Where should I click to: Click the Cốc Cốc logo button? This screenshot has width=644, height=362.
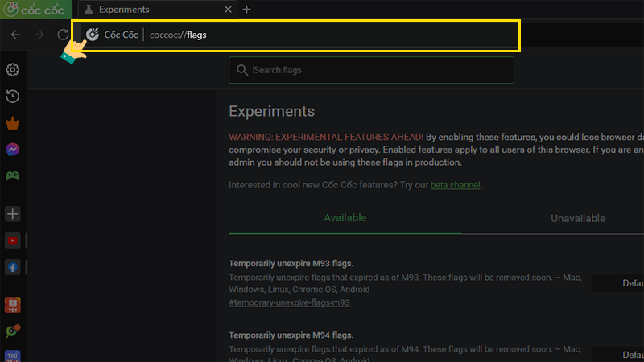coord(35,9)
